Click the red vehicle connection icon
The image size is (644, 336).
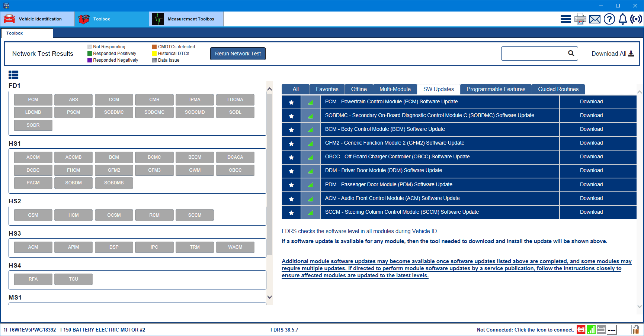pos(581,330)
